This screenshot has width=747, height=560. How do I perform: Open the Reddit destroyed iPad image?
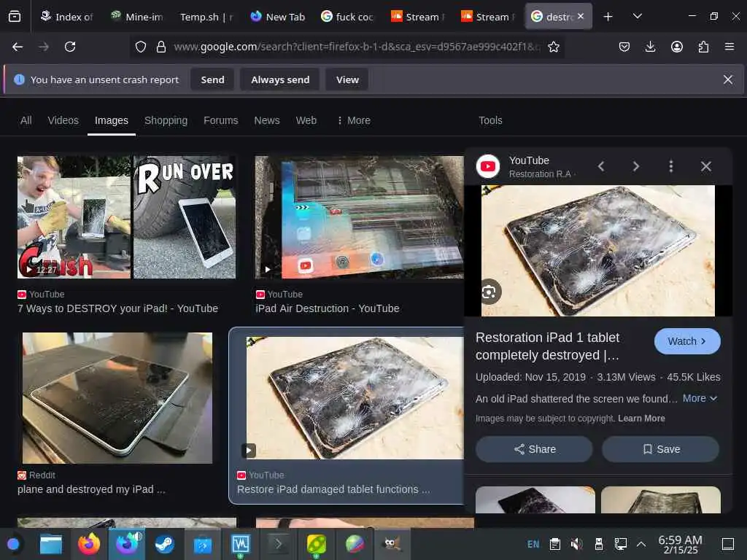click(x=117, y=397)
